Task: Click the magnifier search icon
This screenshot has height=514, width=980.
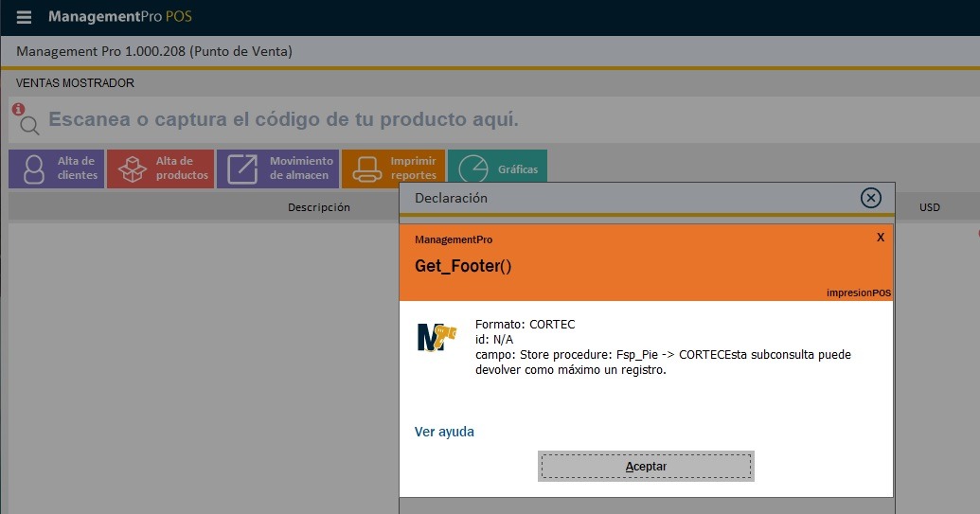Action: point(29,126)
